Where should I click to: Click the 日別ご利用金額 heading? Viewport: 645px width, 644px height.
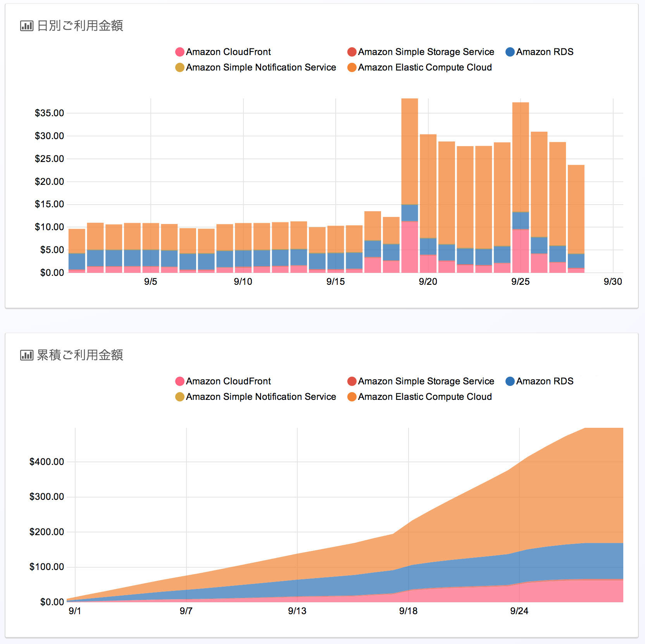coord(80,26)
